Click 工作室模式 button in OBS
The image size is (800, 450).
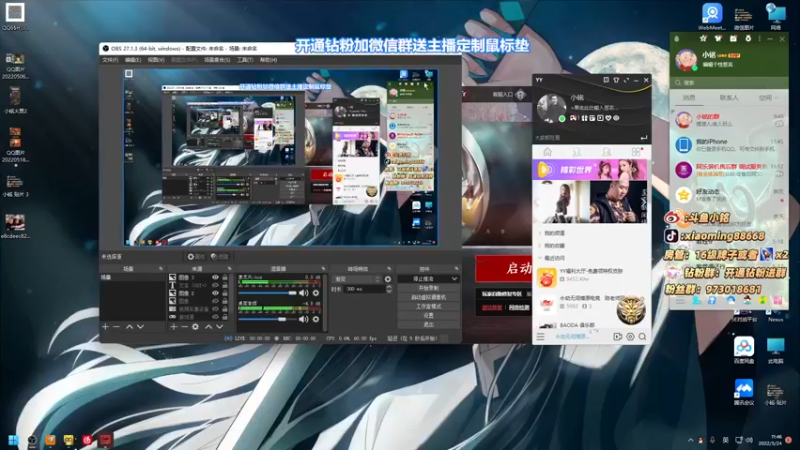pyautogui.click(x=428, y=306)
